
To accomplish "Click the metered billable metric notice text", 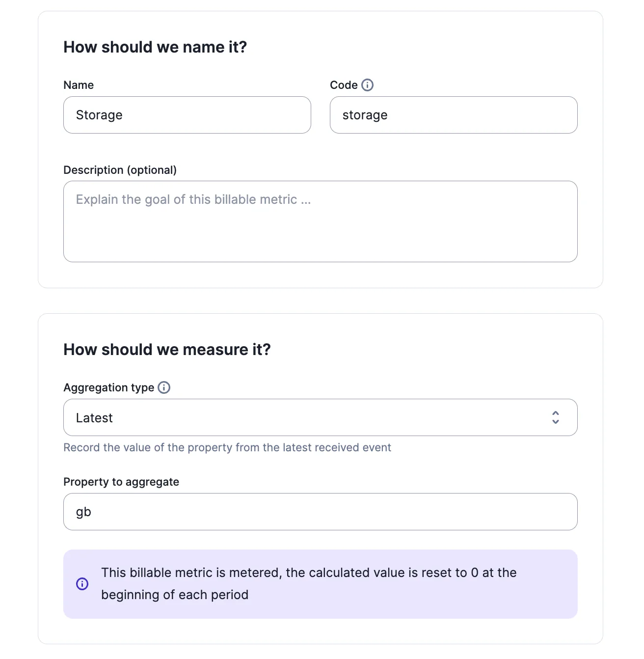I will pyautogui.click(x=309, y=584).
